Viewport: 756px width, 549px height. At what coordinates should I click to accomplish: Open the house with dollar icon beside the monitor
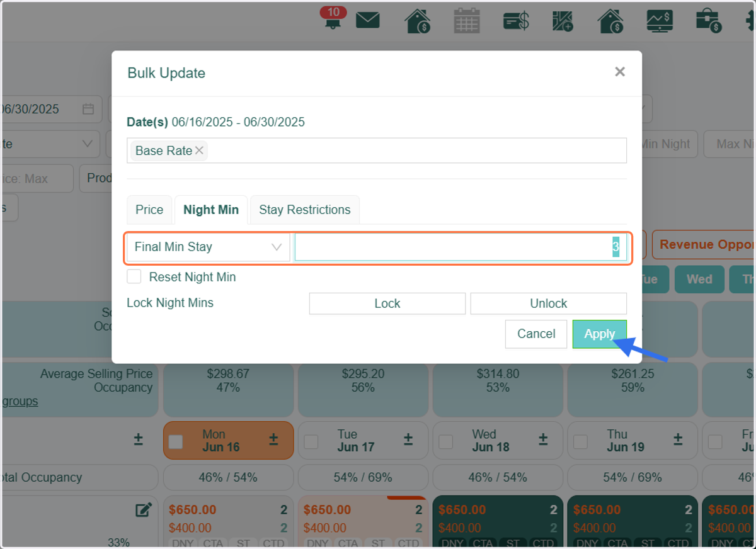(x=610, y=21)
